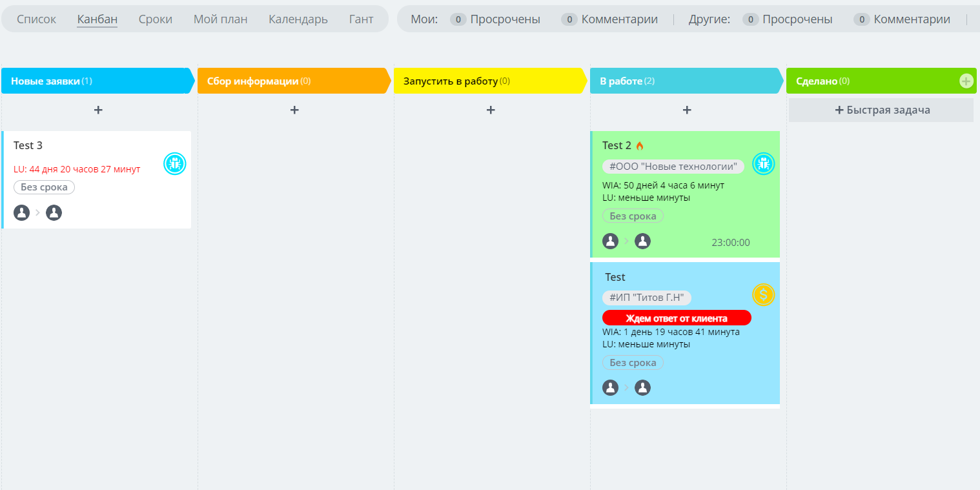
Task: Add a card in Новые заявки column
Action: click(98, 110)
